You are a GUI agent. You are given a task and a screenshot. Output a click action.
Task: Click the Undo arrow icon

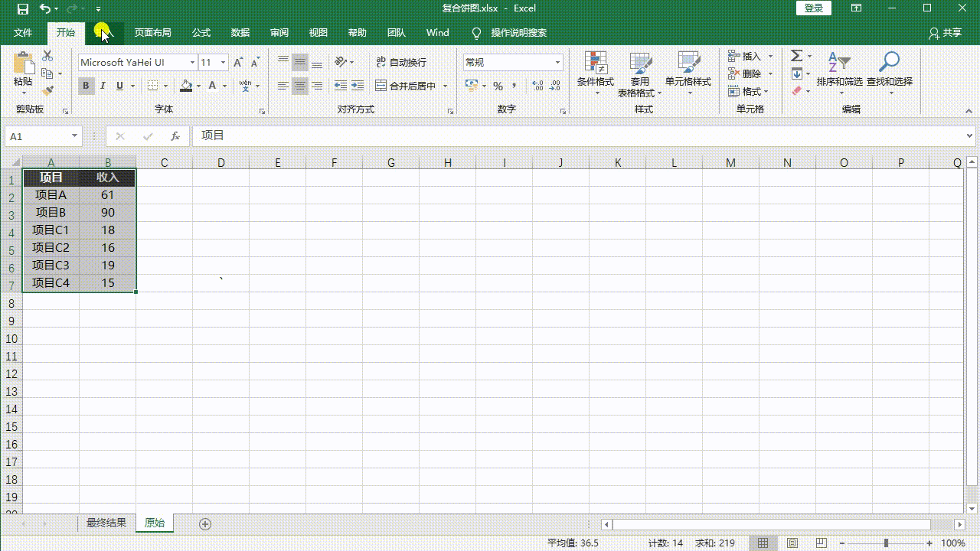point(45,8)
